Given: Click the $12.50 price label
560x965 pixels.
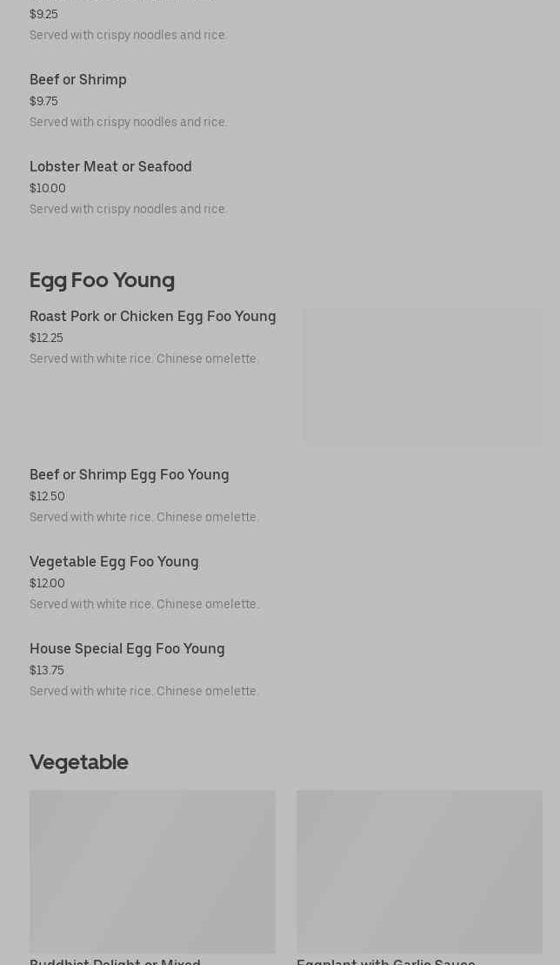Looking at the screenshot, I should (x=47, y=497).
